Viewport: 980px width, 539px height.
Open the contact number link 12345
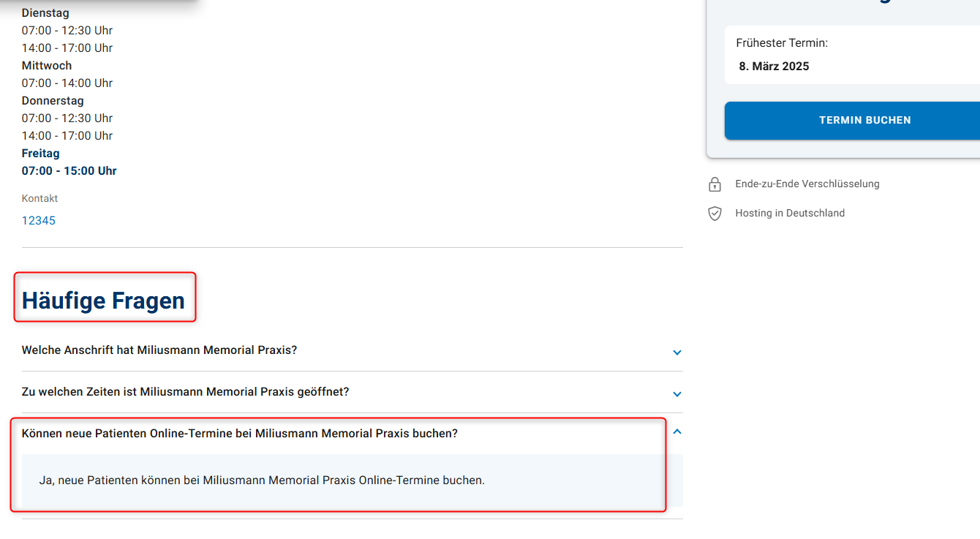[39, 221]
